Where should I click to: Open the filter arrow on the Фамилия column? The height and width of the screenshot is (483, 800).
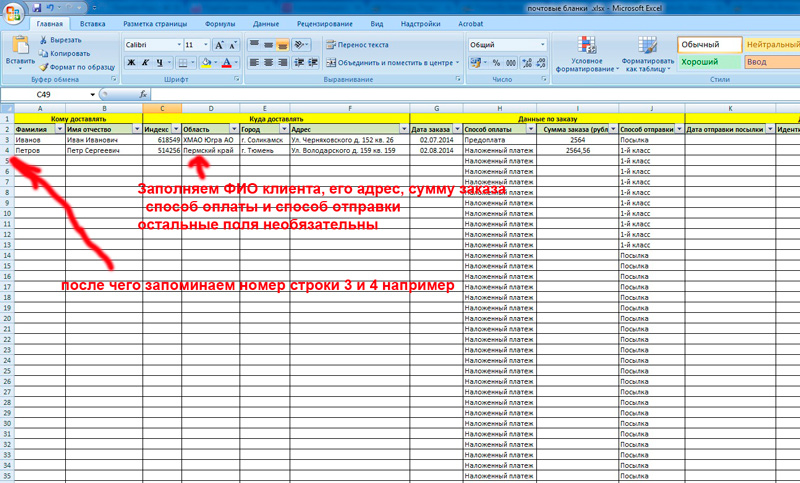click(x=58, y=130)
